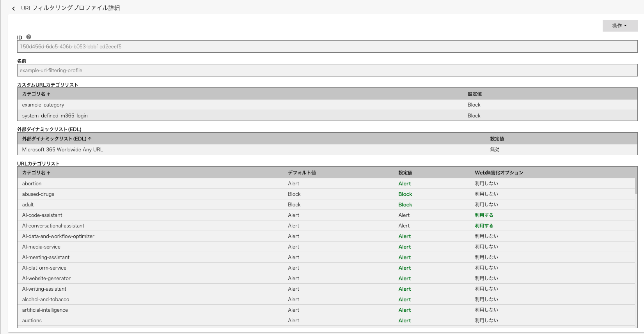Select the AI-data-and-workflow-optimizer row
Screen dimensions: 644x334
[326, 236]
